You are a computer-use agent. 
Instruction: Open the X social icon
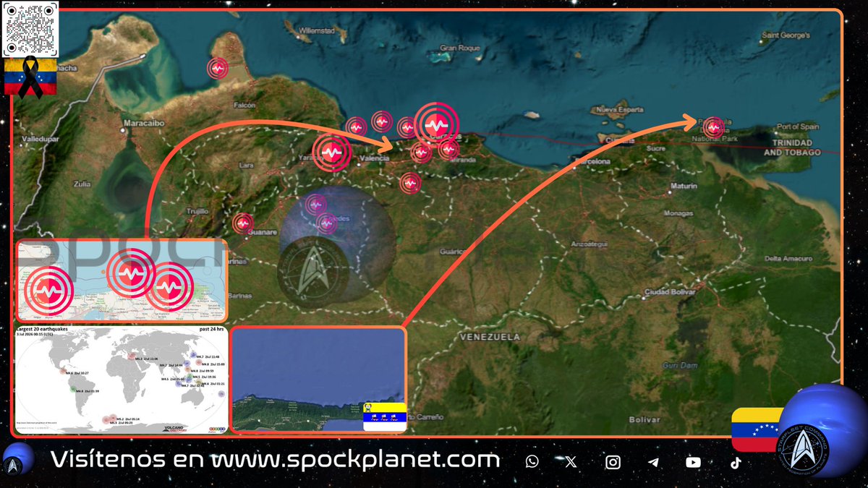point(571,462)
